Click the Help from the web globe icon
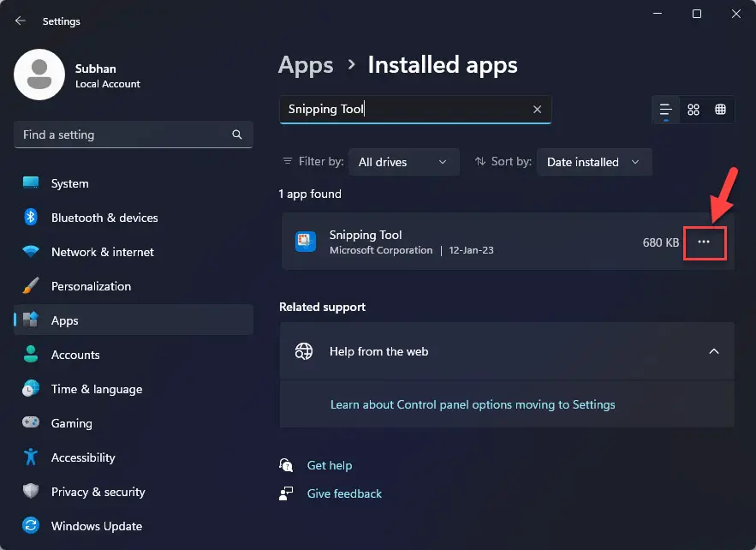Image resolution: width=756 pixels, height=550 pixels. [x=304, y=351]
